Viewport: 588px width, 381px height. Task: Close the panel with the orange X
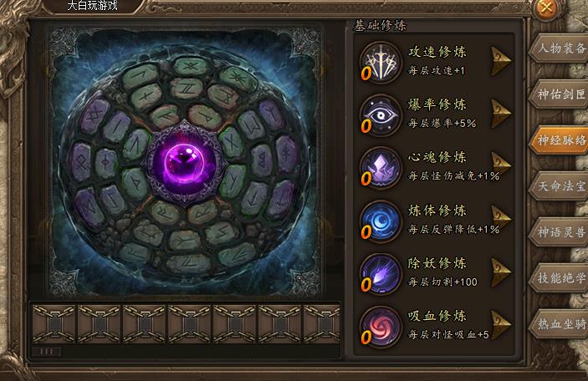click(x=547, y=8)
